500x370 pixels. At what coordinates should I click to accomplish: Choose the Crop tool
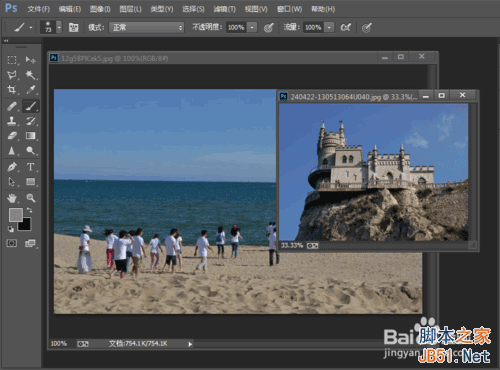click(12, 89)
